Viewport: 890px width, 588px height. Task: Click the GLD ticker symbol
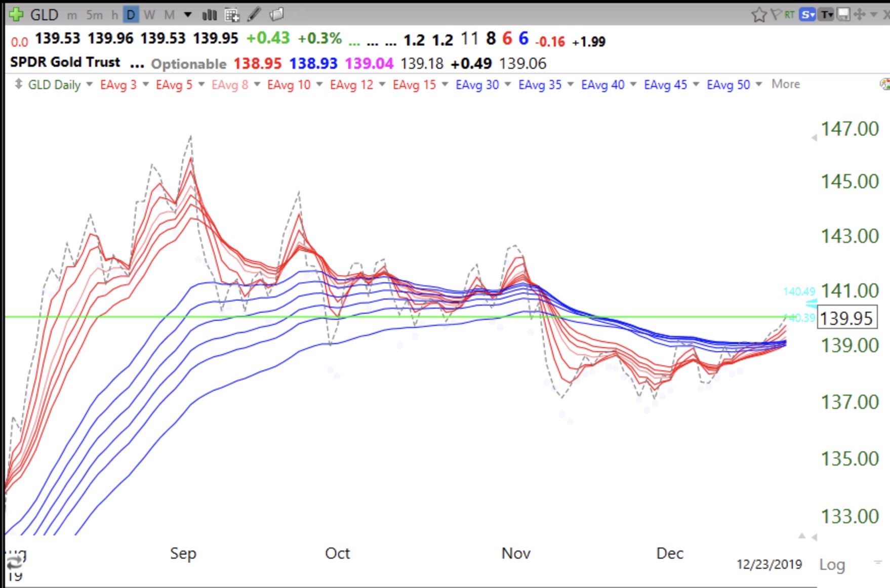click(x=45, y=15)
